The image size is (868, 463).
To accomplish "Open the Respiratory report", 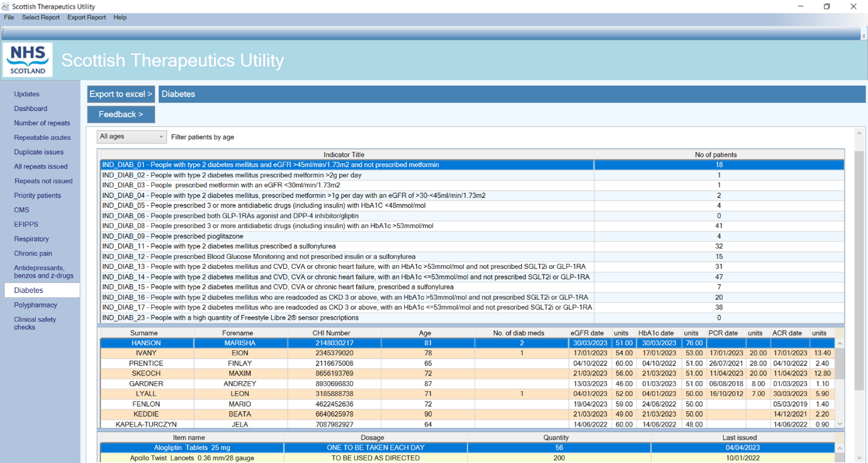I will coord(31,239).
